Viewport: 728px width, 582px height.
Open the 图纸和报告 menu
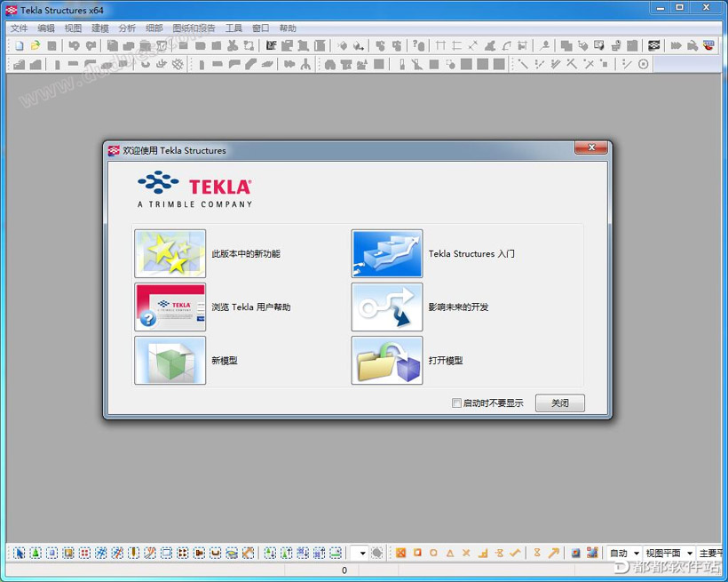pyautogui.click(x=194, y=28)
